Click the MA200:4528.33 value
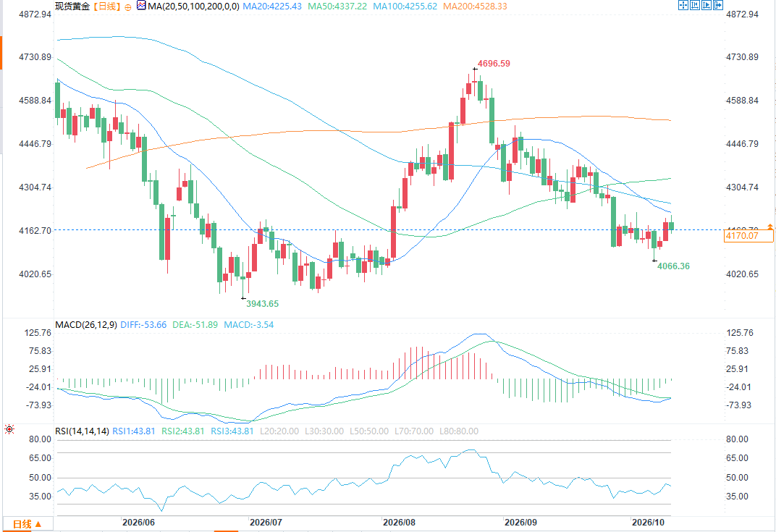Screen dimensions: 776x532 476,7
